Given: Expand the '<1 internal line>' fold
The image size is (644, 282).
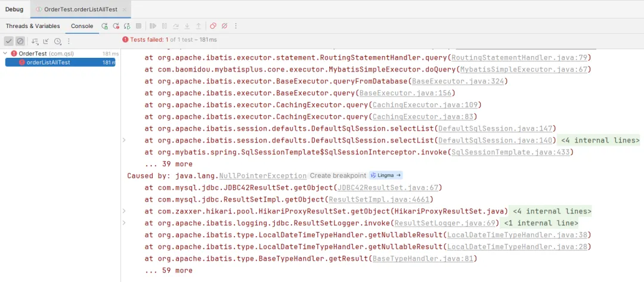Looking at the screenshot, I should pos(541,224).
